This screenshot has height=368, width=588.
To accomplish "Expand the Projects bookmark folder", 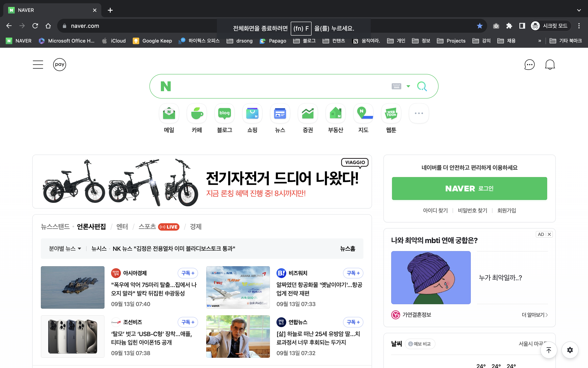I will (x=451, y=41).
